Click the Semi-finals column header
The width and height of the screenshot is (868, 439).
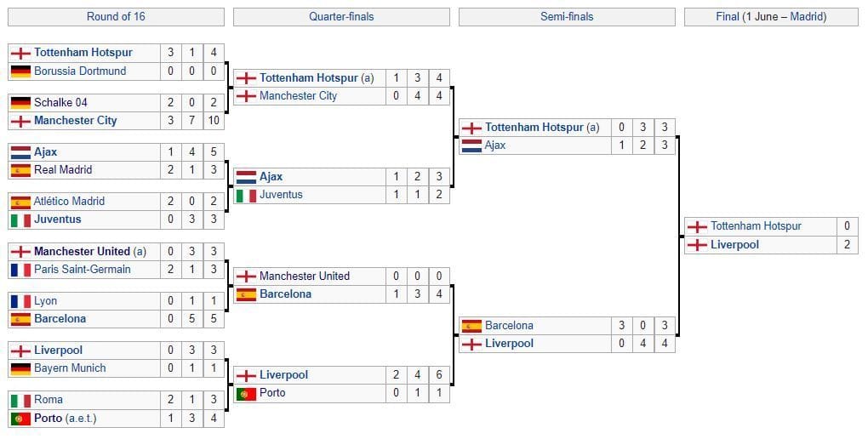(567, 17)
